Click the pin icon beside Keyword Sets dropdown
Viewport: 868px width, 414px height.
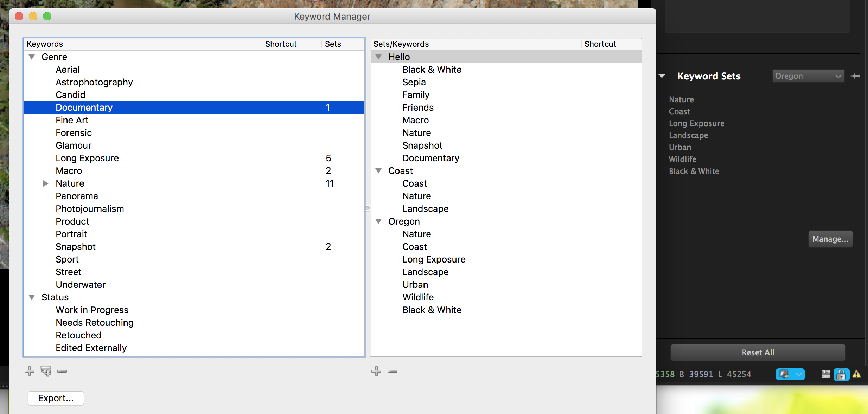pyautogui.click(x=855, y=76)
